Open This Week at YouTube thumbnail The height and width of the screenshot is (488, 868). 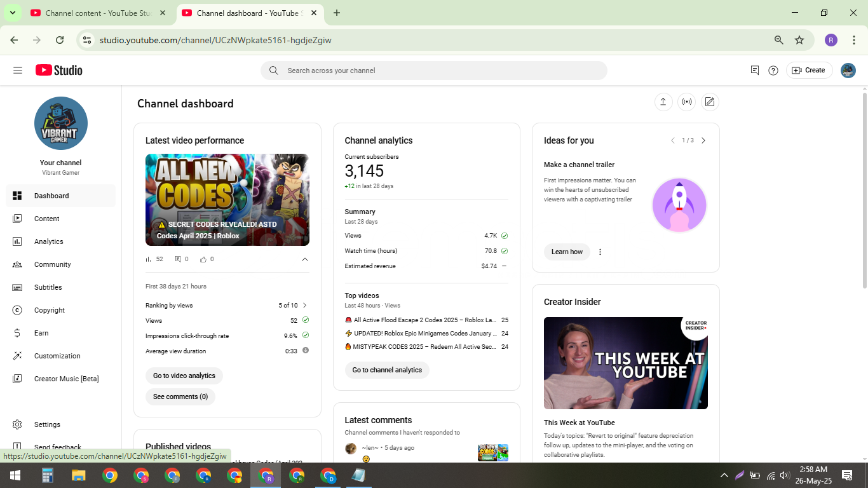pos(626,363)
